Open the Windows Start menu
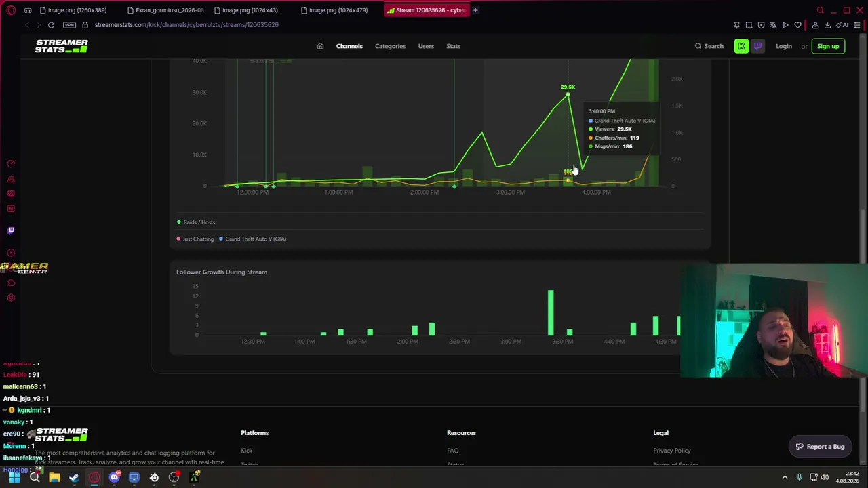 (x=14, y=477)
